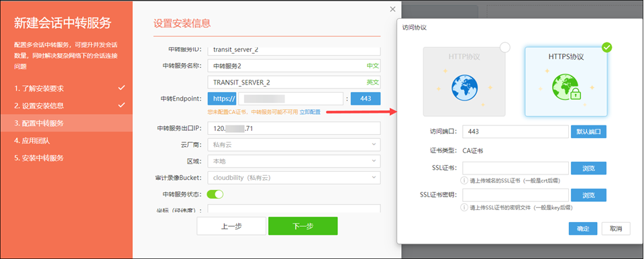Image resolution: width=644 pixels, height=259 pixels.
Task: Click the 设置安装信息 heading
Action: [x=182, y=23]
